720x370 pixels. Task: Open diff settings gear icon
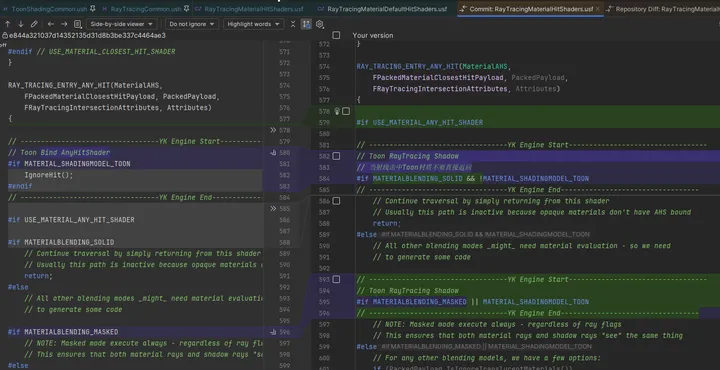pos(320,24)
